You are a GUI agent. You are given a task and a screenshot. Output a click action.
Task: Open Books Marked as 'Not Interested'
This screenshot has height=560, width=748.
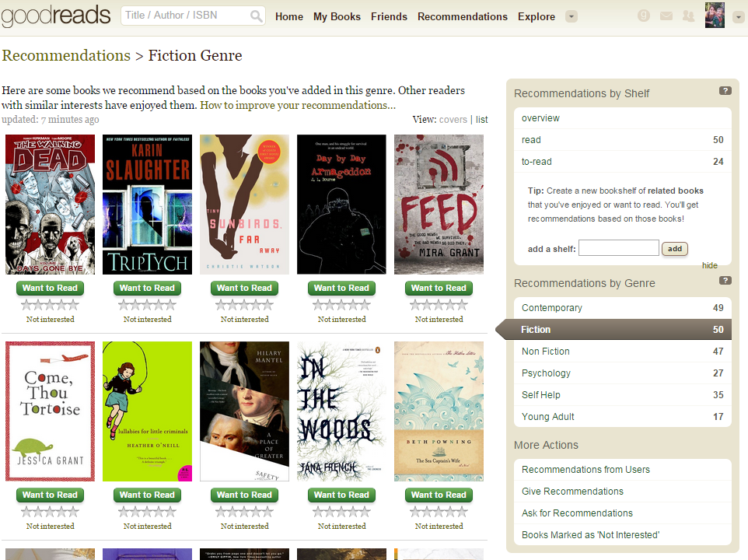(623, 534)
